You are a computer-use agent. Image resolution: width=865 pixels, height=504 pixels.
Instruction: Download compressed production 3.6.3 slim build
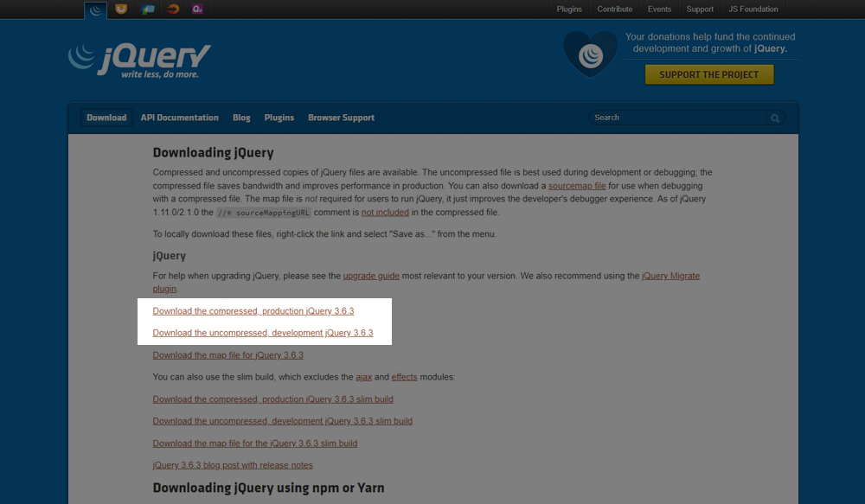(x=273, y=399)
